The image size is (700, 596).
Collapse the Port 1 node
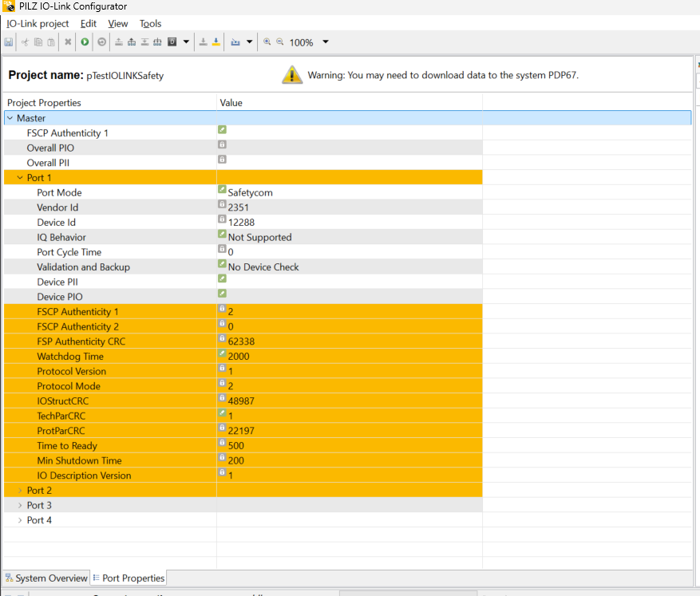[x=20, y=178]
